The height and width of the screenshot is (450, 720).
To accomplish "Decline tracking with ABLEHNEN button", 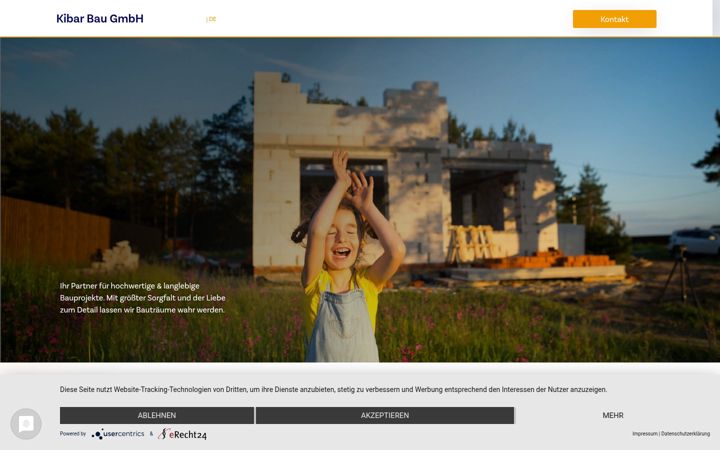I will pyautogui.click(x=157, y=415).
